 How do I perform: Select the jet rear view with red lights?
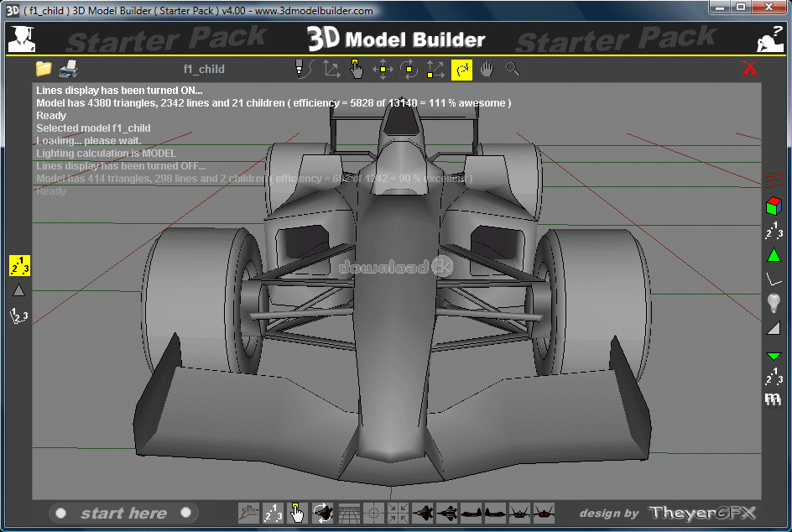[544, 514]
